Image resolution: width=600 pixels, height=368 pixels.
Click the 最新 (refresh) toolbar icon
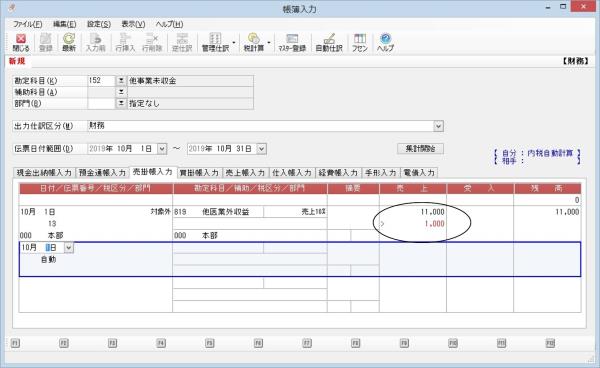[x=69, y=42]
